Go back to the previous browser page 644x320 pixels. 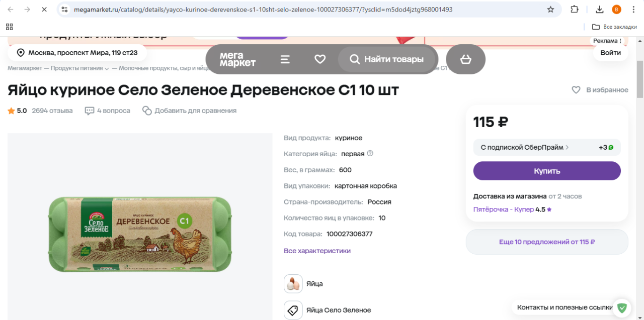11,10
